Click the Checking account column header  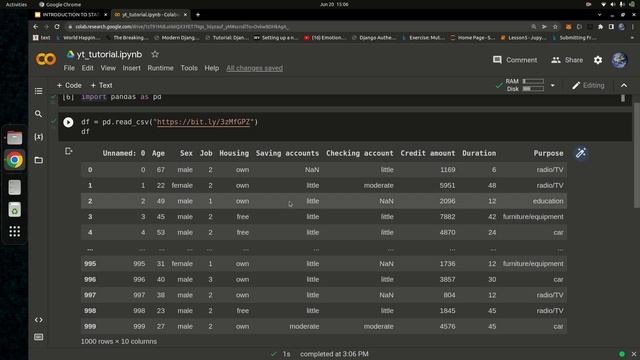point(360,153)
